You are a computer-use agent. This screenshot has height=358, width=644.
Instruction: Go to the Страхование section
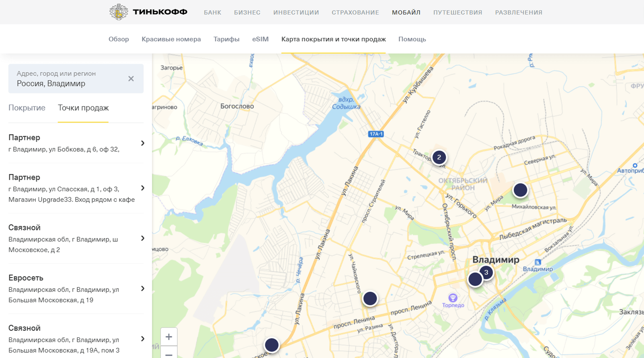pyautogui.click(x=355, y=12)
